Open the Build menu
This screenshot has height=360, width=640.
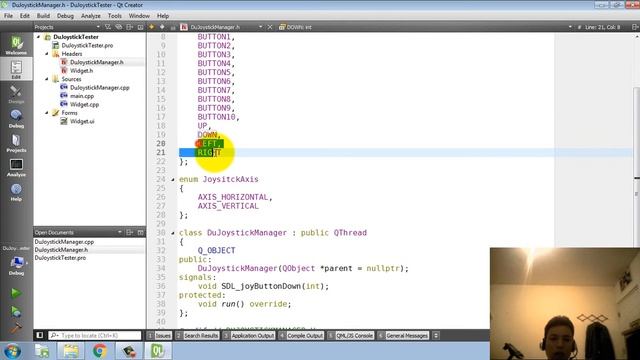pos(43,16)
